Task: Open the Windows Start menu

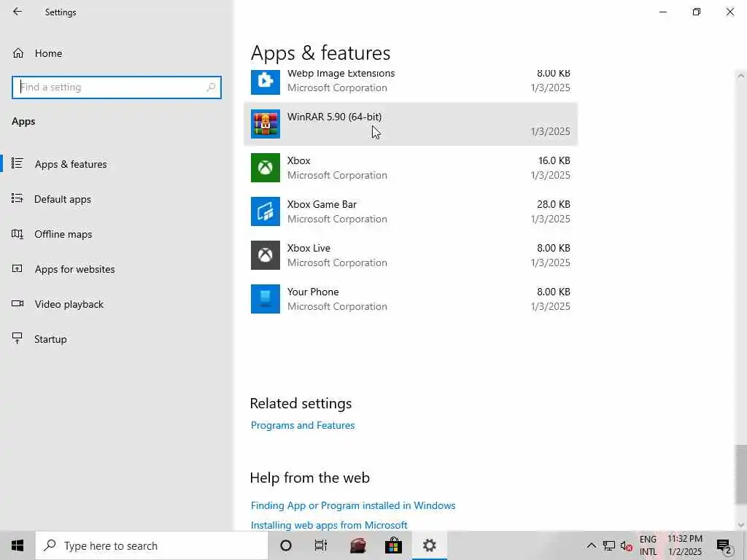Action: coord(18,545)
